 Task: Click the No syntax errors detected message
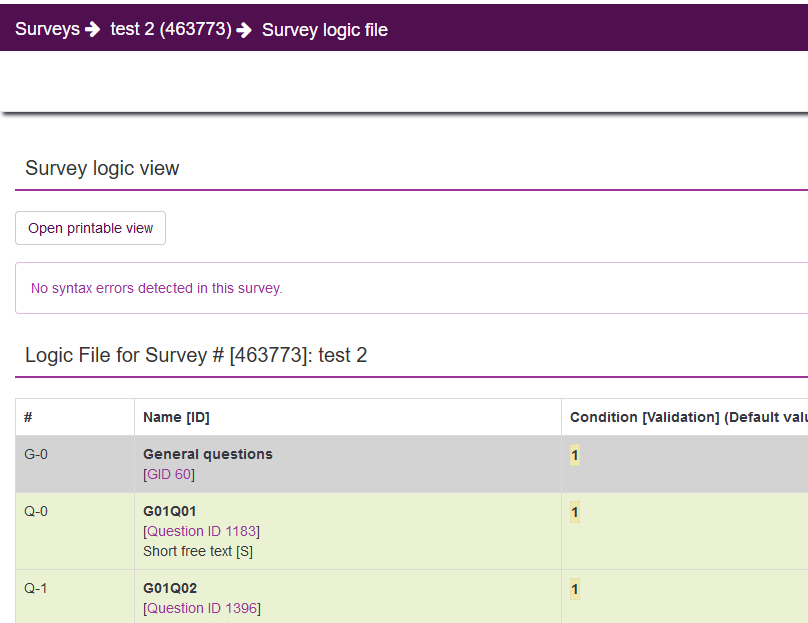[x=157, y=288]
